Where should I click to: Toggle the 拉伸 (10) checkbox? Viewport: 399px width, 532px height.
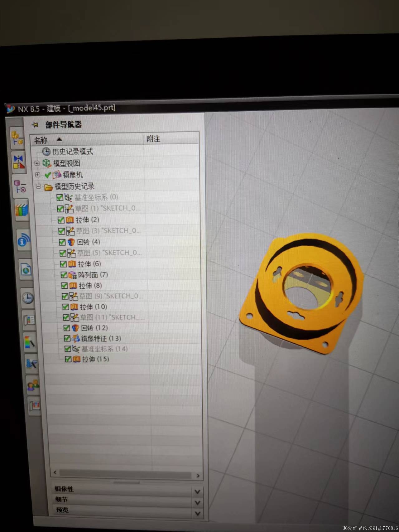pos(65,307)
